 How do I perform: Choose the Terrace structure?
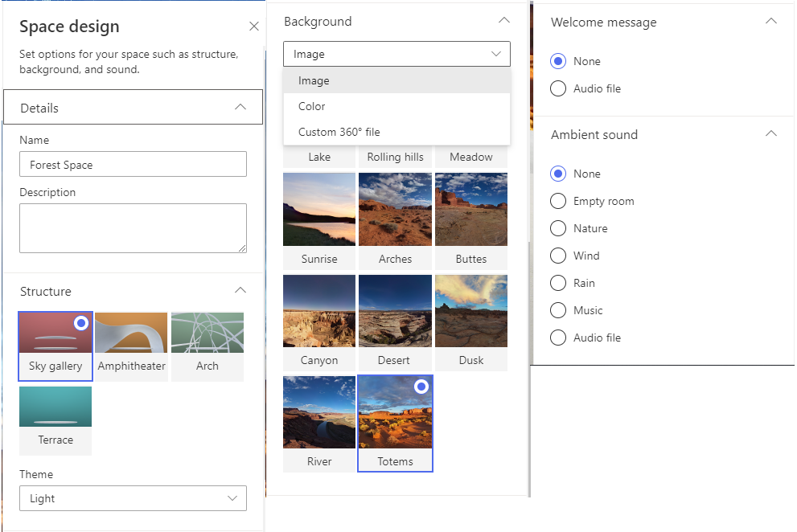tap(55, 406)
